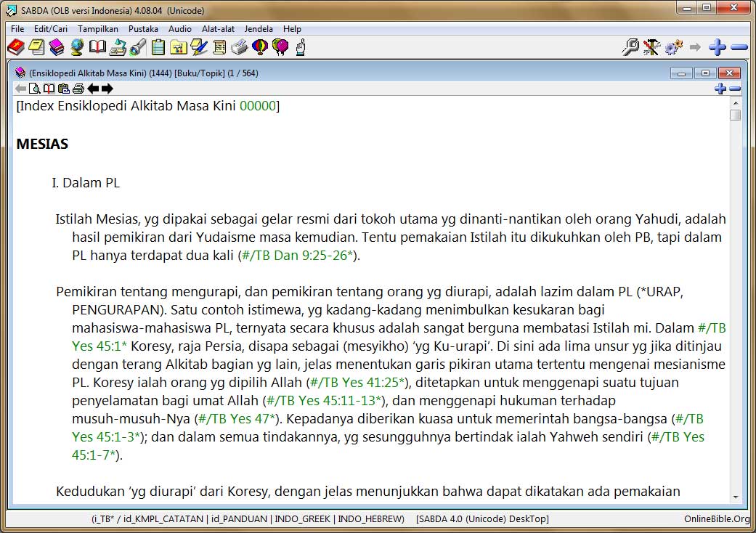Open the File menu
This screenshot has width=756, height=533.
[x=17, y=29]
